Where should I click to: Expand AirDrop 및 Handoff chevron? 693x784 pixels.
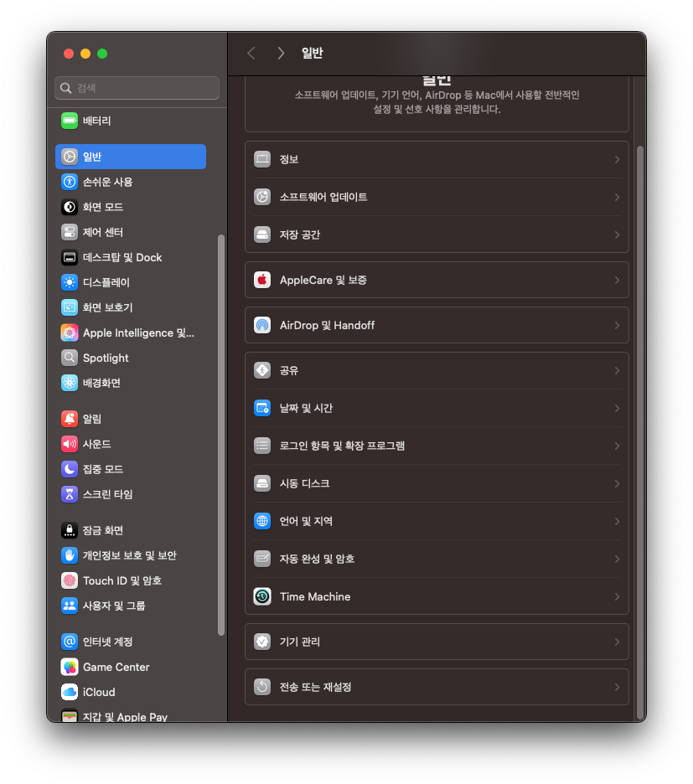tap(617, 325)
